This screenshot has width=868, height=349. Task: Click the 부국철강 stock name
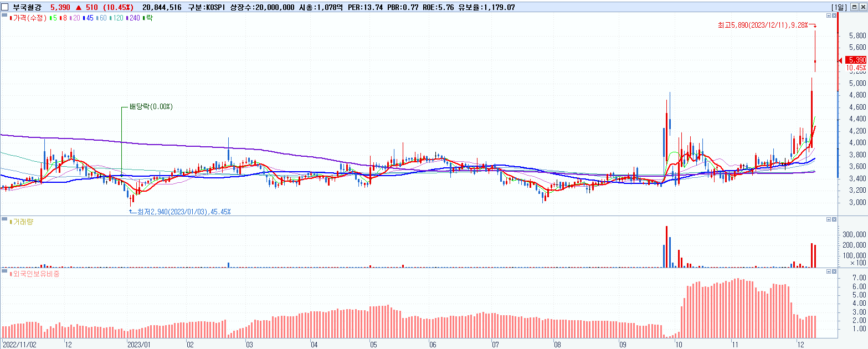pos(28,7)
